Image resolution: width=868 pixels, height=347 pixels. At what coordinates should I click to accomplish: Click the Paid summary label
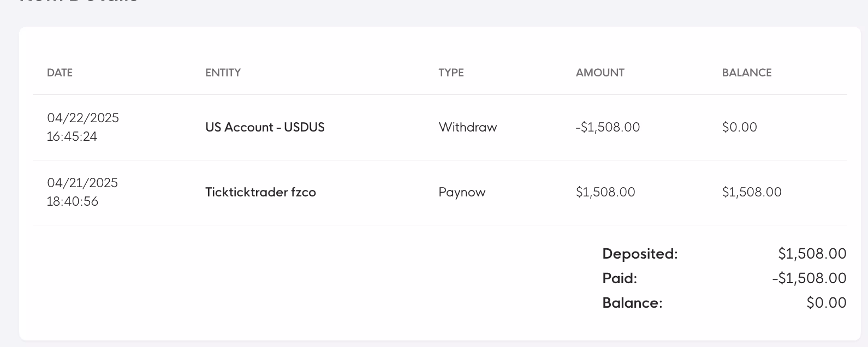point(620,278)
